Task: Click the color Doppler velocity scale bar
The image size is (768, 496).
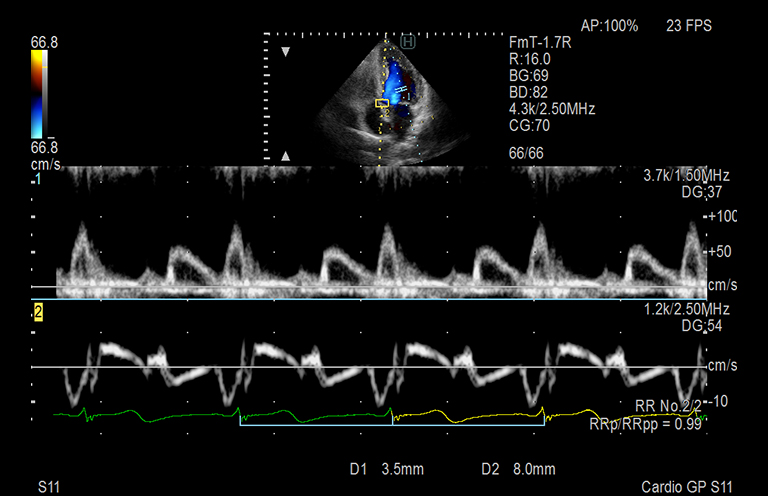Action: point(37,94)
